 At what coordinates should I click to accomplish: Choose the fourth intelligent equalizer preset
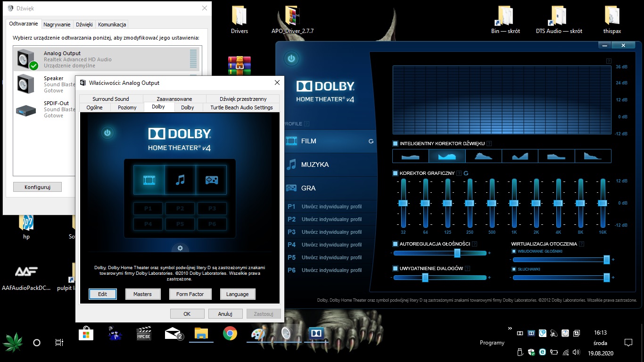click(x=520, y=156)
